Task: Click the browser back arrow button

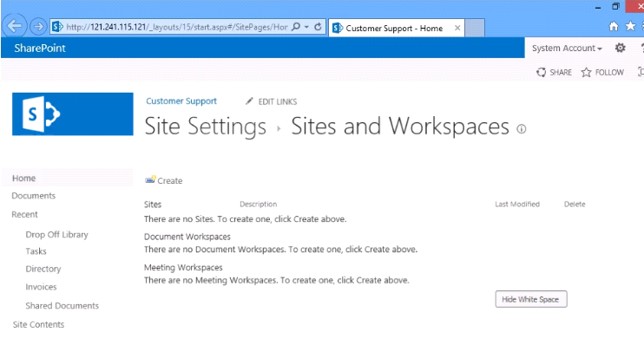Action: 15,27
